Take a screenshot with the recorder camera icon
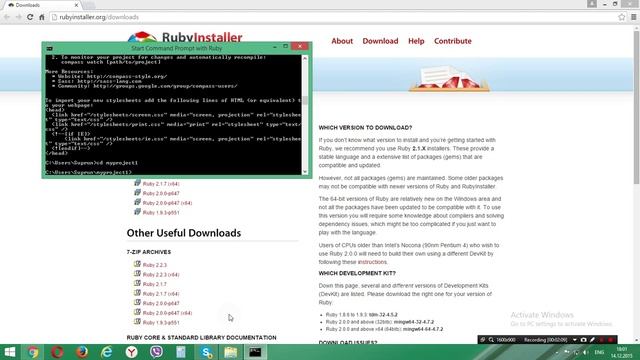The image size is (640, 360). tap(584, 340)
